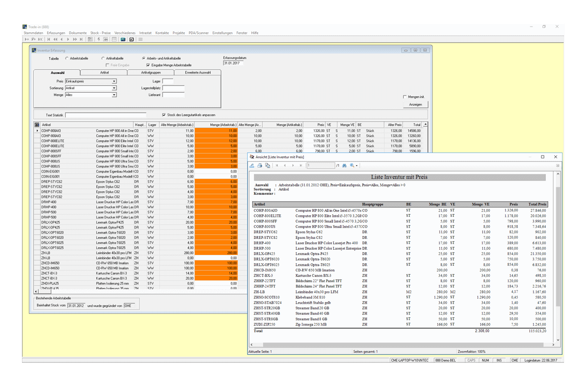
Task: Open zoom level dropdown arrow in report viewer
Action: coord(357,166)
